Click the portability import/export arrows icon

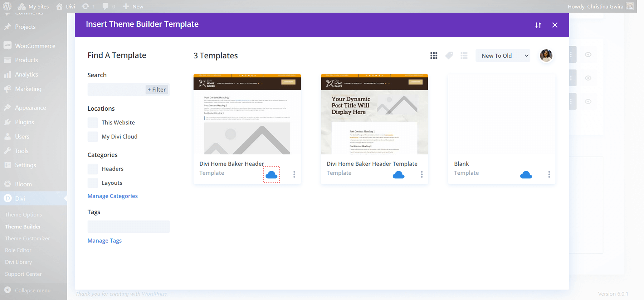tap(538, 25)
